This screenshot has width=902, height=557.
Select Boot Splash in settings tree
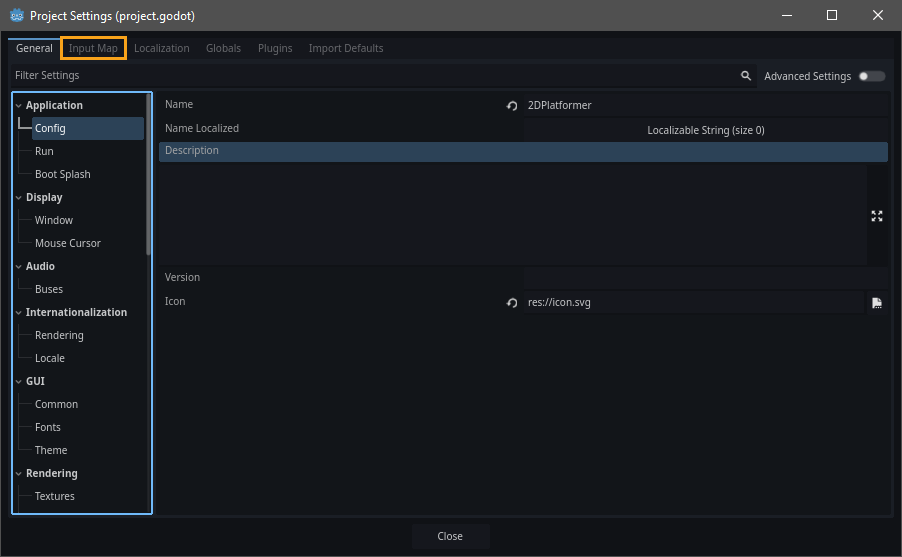(62, 174)
